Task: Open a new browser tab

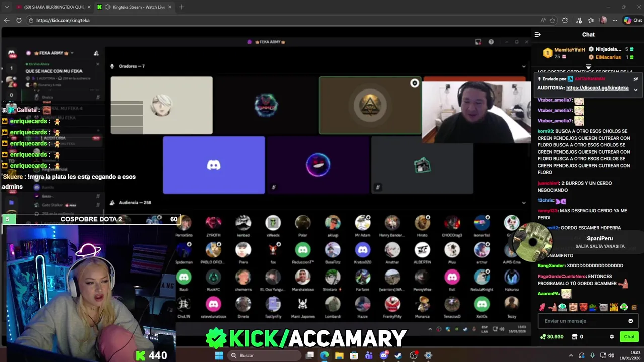Action: pos(182,7)
